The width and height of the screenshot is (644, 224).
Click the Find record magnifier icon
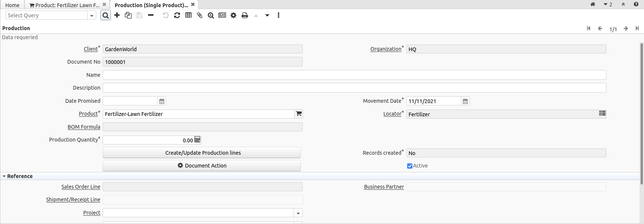106,15
